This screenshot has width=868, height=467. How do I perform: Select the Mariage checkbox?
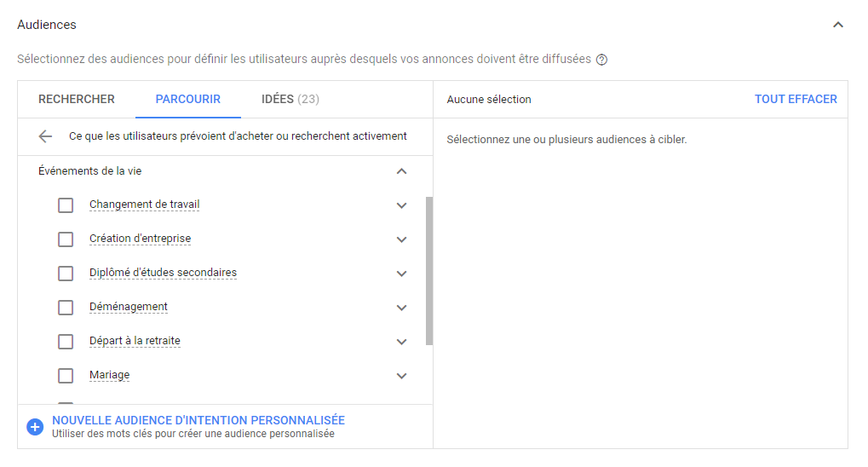point(66,376)
